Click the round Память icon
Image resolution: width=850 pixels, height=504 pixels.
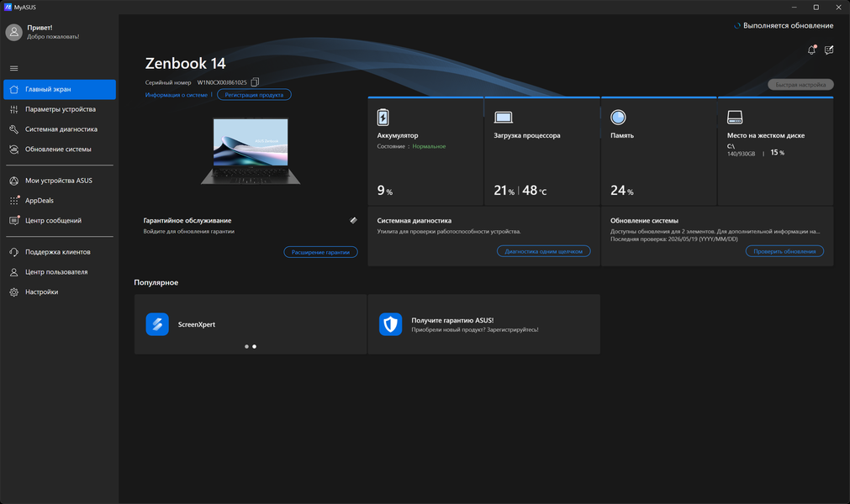tap(618, 117)
